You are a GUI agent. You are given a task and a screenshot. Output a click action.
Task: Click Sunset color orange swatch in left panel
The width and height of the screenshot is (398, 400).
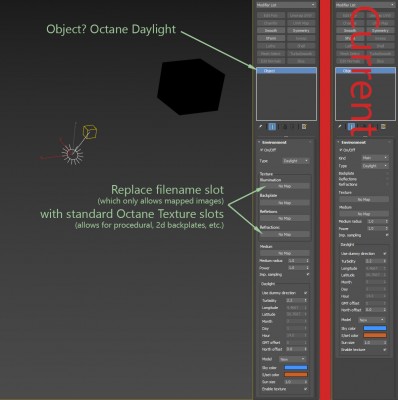point(296,375)
